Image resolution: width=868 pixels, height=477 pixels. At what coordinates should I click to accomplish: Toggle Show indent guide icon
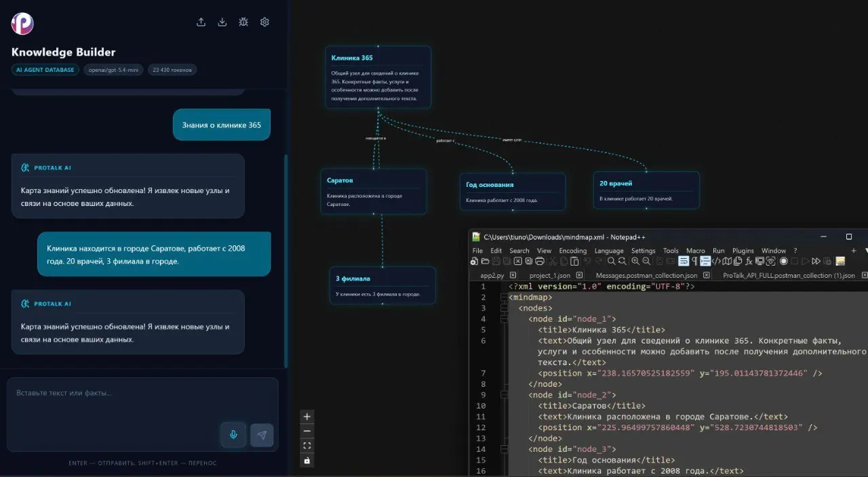705,261
